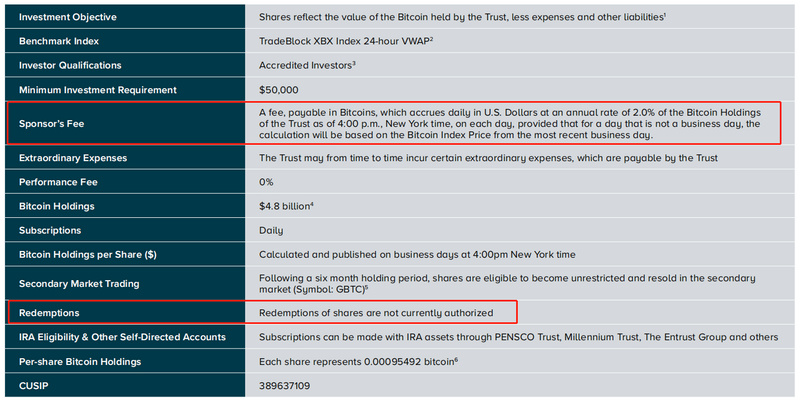Image resolution: width=800 pixels, height=402 pixels.
Task: Click the Performance Fee row label
Action: tap(60, 182)
